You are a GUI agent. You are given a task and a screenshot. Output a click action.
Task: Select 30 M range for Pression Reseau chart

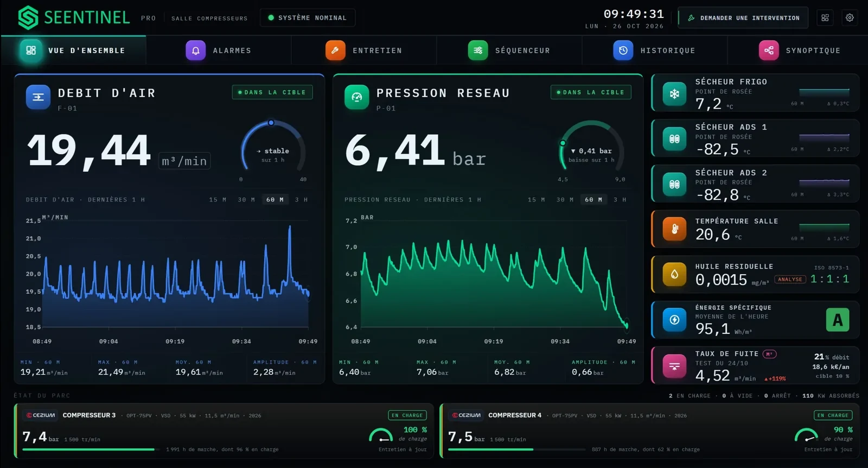coord(565,200)
